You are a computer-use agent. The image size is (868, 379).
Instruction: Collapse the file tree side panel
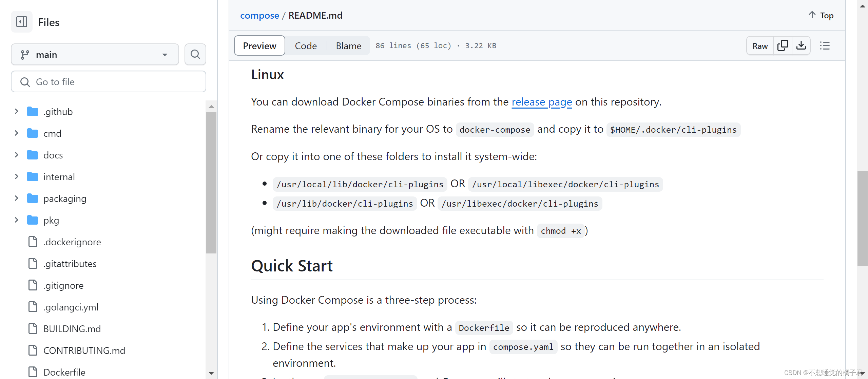pos(22,22)
